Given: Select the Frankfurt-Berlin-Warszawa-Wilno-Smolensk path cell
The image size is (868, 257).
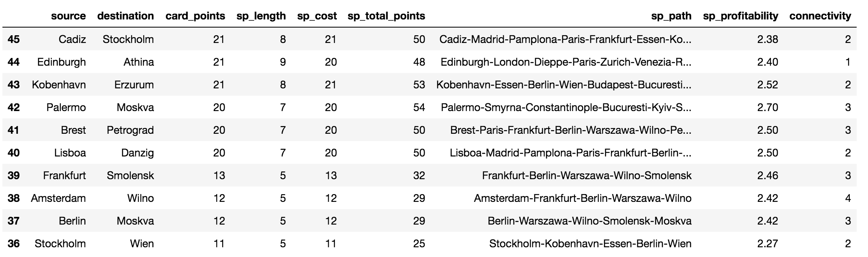Looking at the screenshot, I should click(x=587, y=176).
